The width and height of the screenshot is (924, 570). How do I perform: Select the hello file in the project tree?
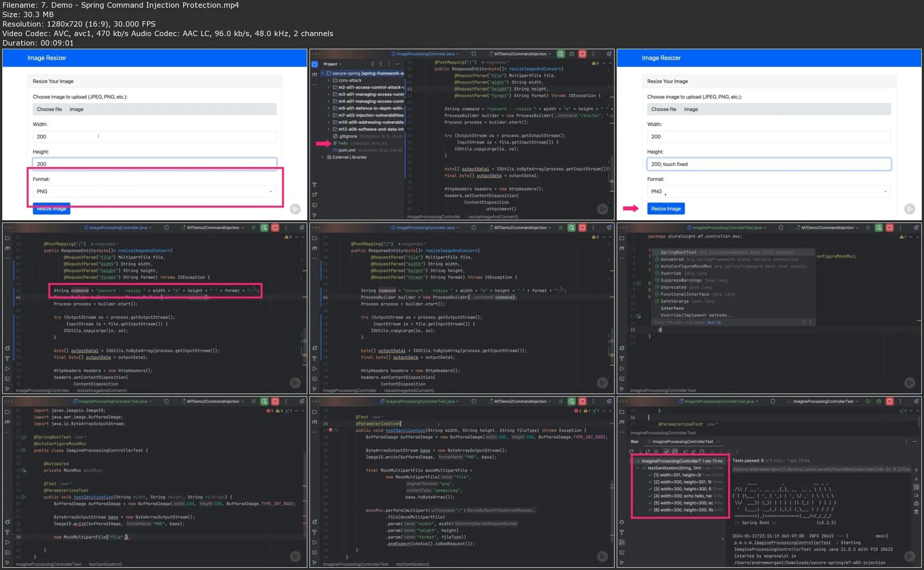pos(343,143)
